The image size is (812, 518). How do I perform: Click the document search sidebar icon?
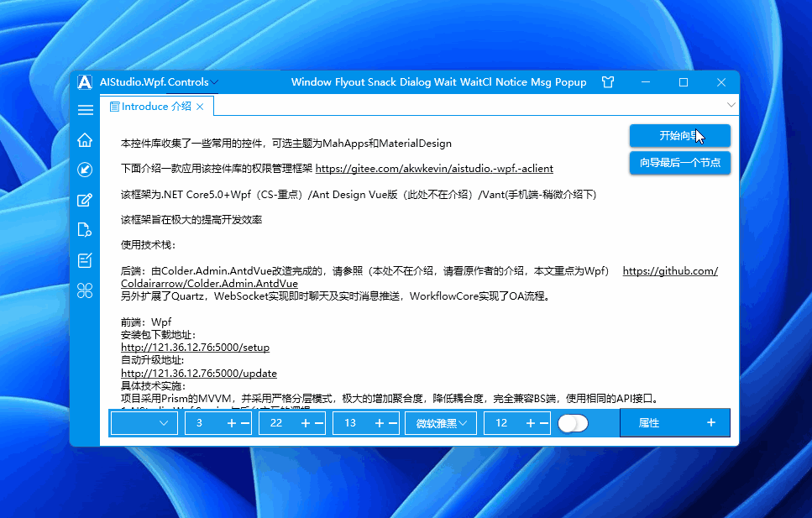coord(85,229)
